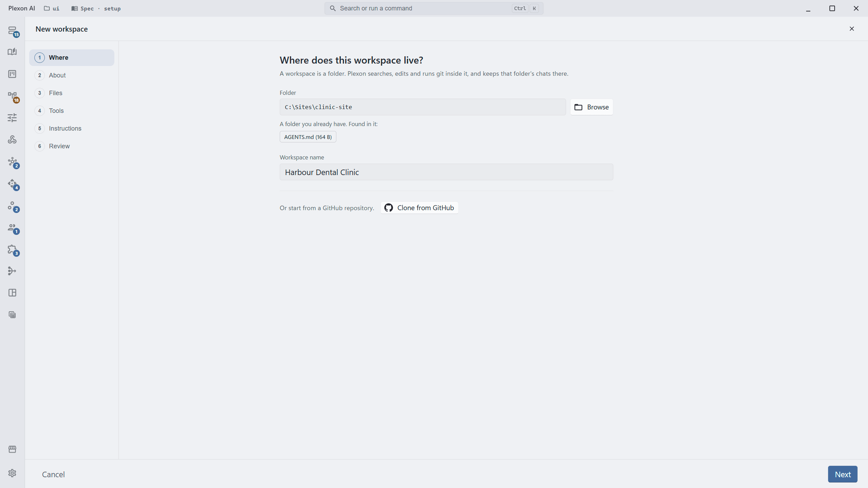This screenshot has width=868, height=488.
Task: Close the New workspace dialog with its X
Action: pos(852,29)
